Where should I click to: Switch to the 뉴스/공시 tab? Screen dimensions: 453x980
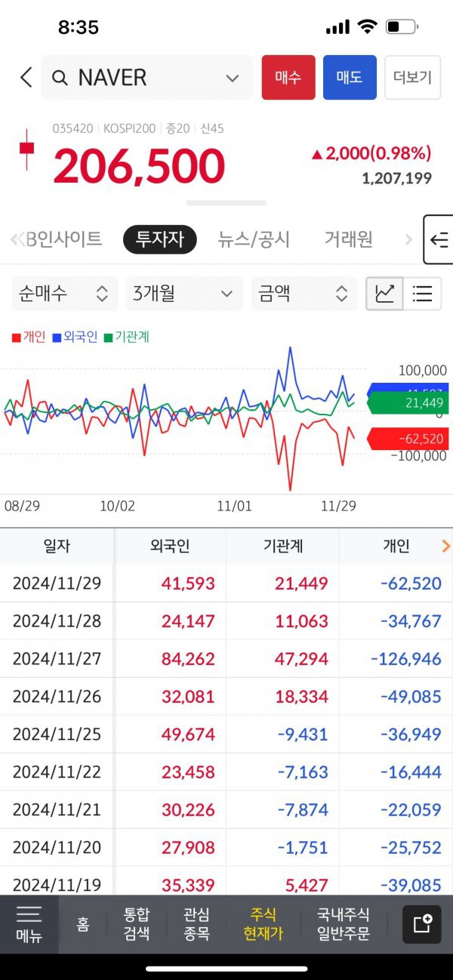tap(254, 239)
